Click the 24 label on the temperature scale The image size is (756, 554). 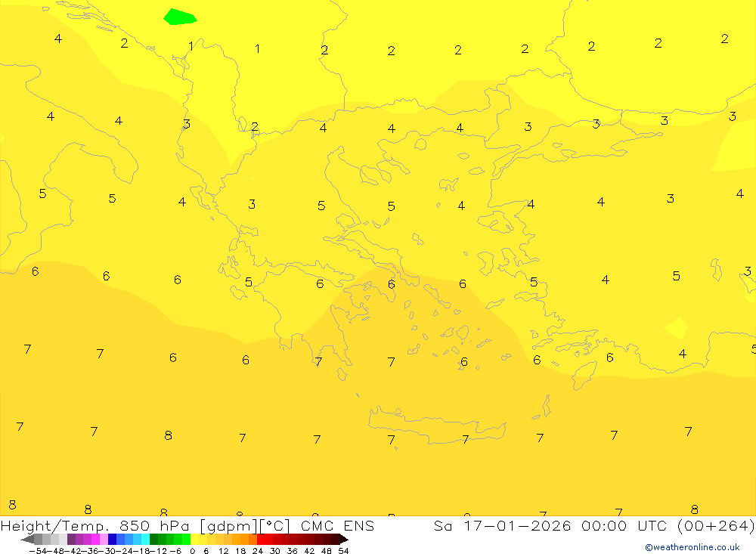(258, 551)
